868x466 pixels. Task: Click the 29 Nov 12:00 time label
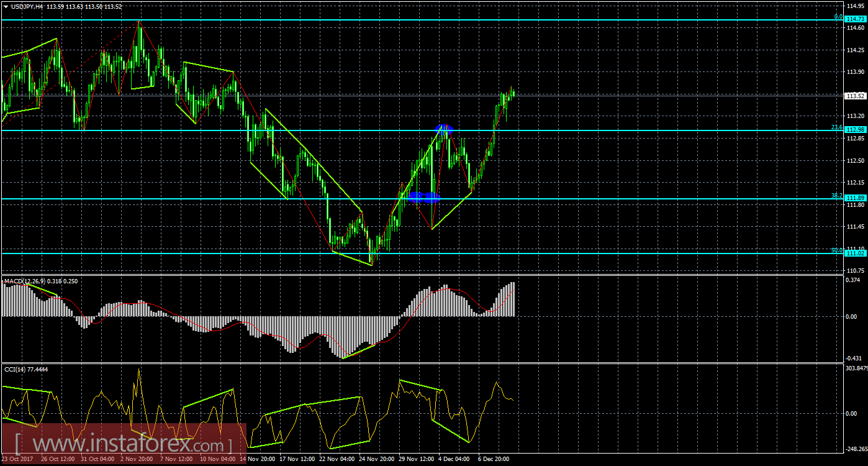pos(417,459)
